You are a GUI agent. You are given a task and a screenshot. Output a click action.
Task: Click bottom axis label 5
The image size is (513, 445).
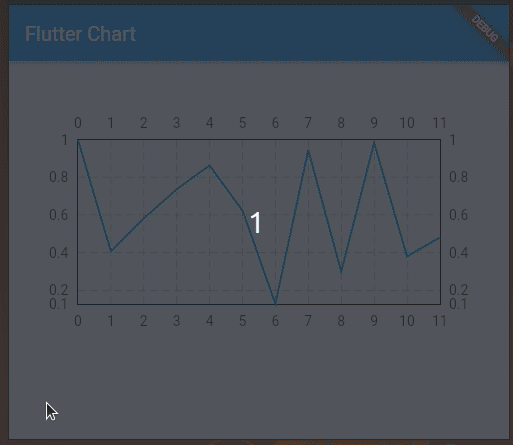click(242, 321)
